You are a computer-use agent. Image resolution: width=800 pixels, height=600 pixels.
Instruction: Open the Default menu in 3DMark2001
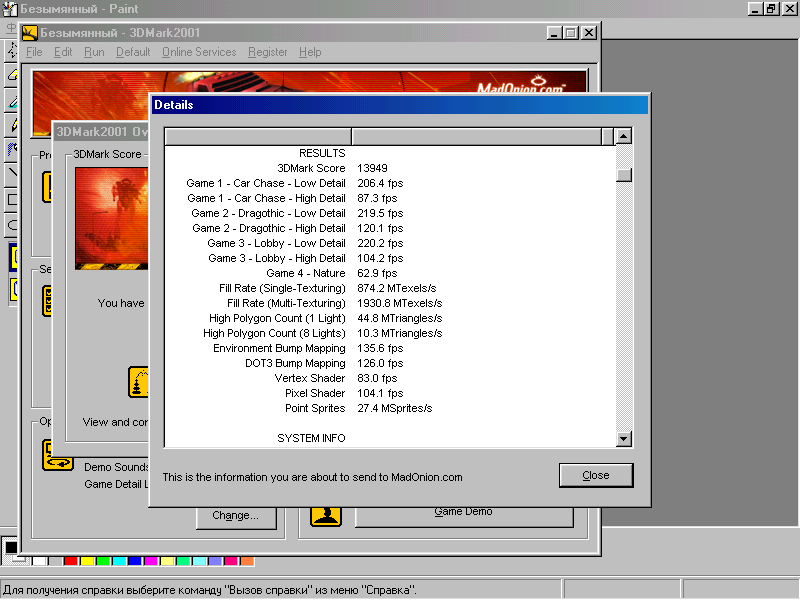tap(133, 52)
